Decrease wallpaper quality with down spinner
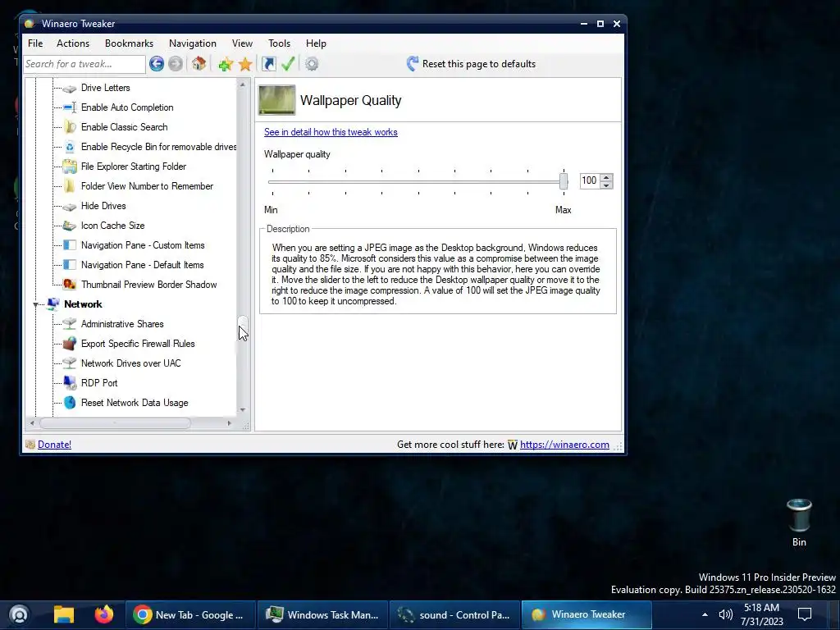 tap(606, 185)
